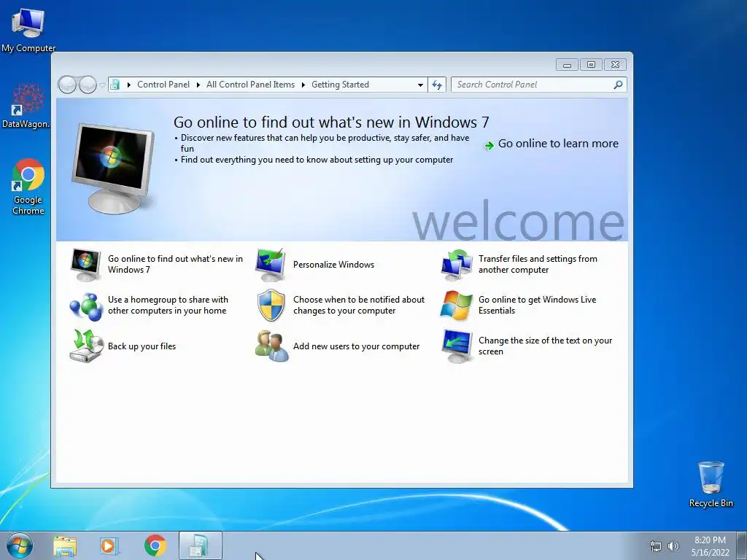Maximize the Getting Started window

[x=591, y=65]
